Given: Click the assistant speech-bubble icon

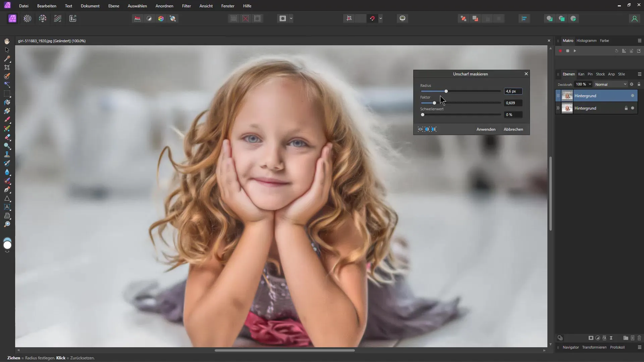Looking at the screenshot, I should pos(402,18).
